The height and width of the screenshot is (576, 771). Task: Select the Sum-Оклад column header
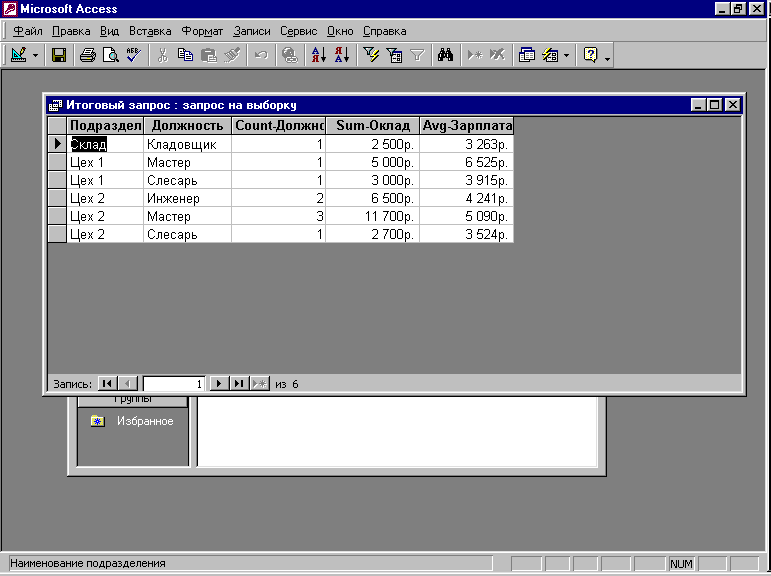(x=373, y=125)
